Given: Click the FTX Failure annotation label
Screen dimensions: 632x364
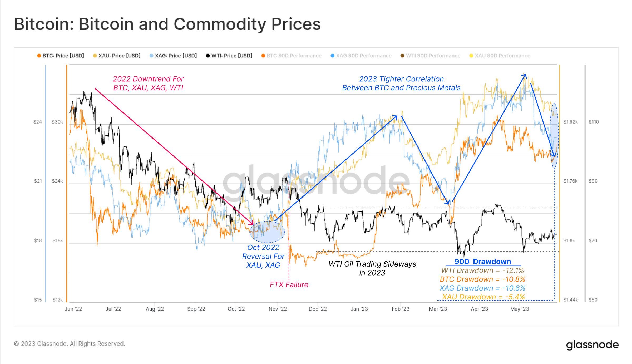Looking at the screenshot, I should tap(289, 284).
